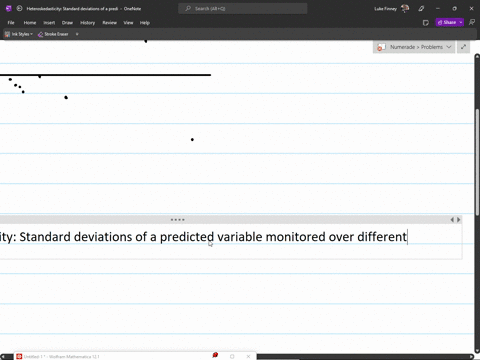Click the back navigation arrow icon
Screen dimensions: 480x360
(19, 9)
